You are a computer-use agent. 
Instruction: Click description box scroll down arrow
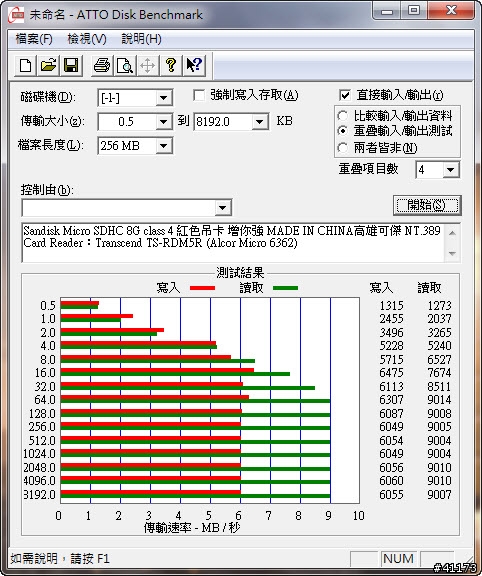click(452, 253)
